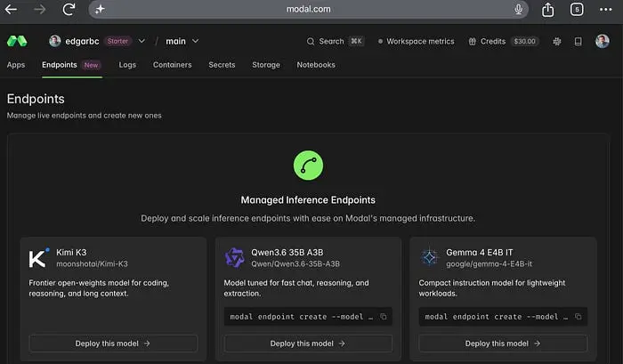Open Workspace metrics

pos(416,41)
